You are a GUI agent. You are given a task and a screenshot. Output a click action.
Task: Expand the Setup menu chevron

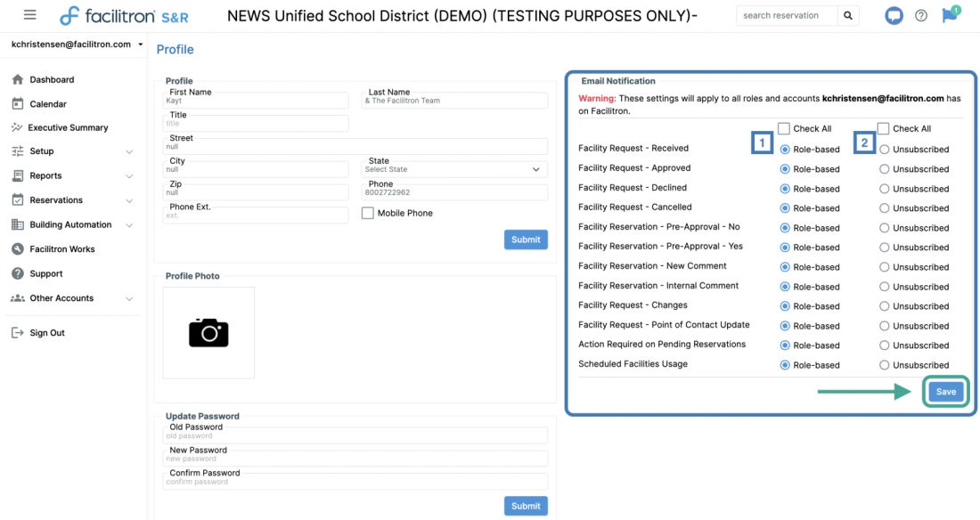pos(129,152)
